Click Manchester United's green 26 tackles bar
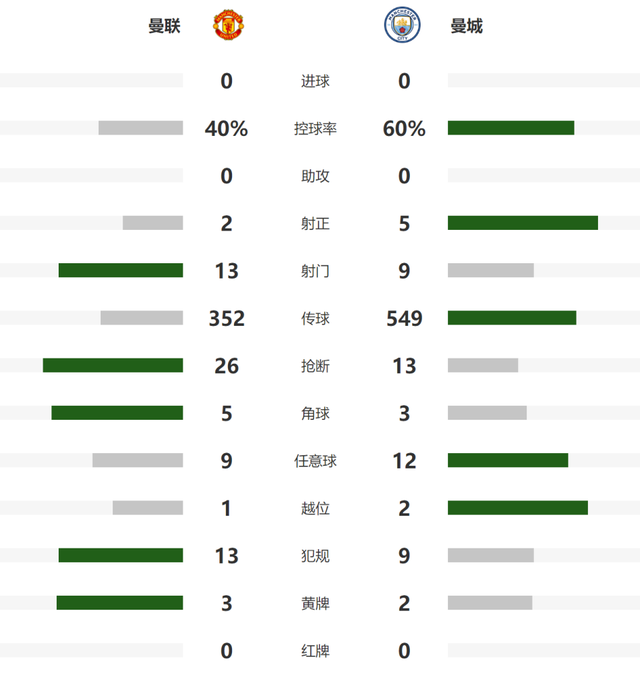 (x=113, y=365)
